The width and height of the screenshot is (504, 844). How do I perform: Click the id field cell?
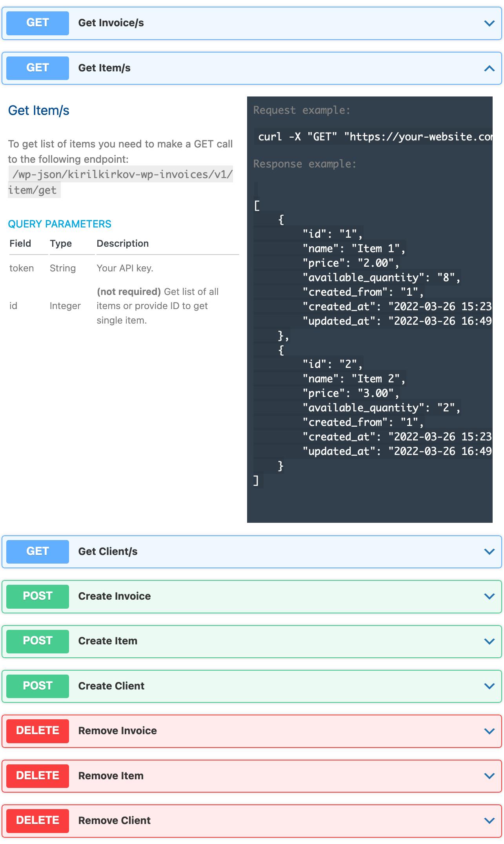point(13,306)
